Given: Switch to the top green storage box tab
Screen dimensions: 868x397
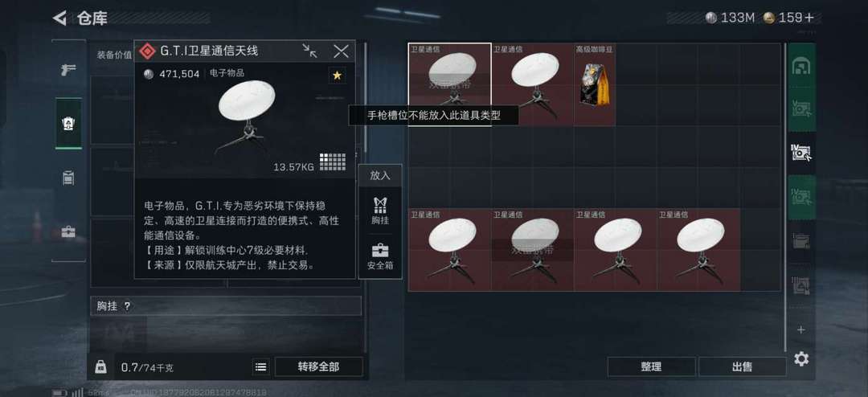Looking at the screenshot, I should pyautogui.click(x=801, y=67).
